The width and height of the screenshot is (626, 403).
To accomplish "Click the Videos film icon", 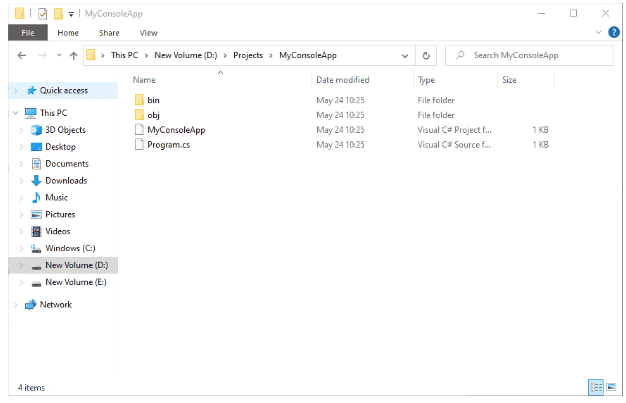I will [36, 231].
